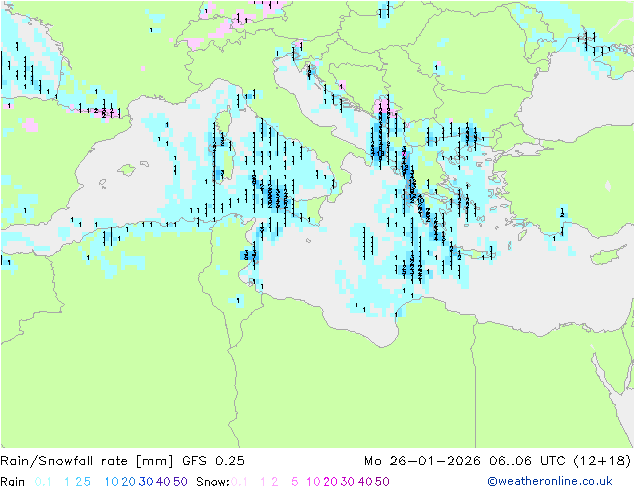Select the Snow legend 0.1 value
The height and width of the screenshot is (490, 634).
[x=239, y=482]
